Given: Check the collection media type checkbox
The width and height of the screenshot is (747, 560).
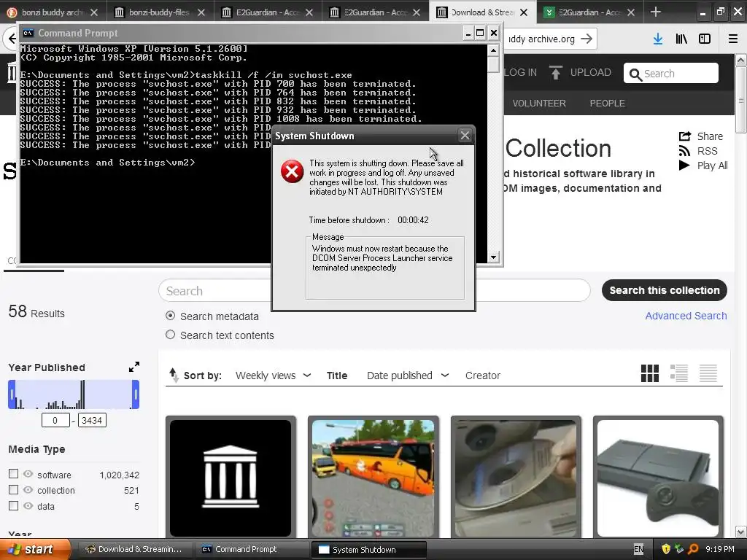Looking at the screenshot, I should (13, 489).
